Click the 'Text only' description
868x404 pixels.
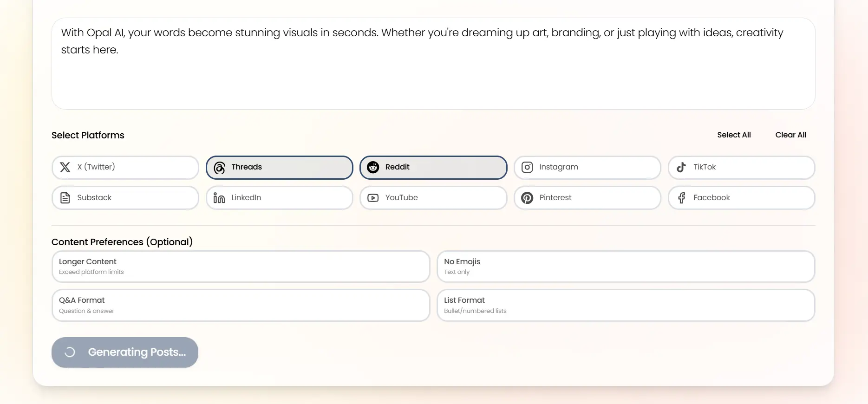coord(457,272)
